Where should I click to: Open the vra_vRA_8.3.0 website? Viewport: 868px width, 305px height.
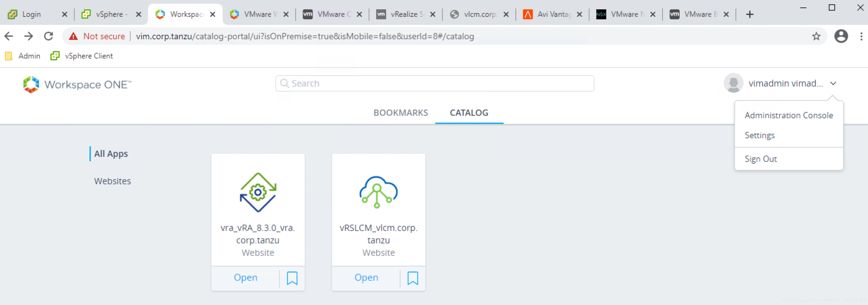tap(246, 277)
